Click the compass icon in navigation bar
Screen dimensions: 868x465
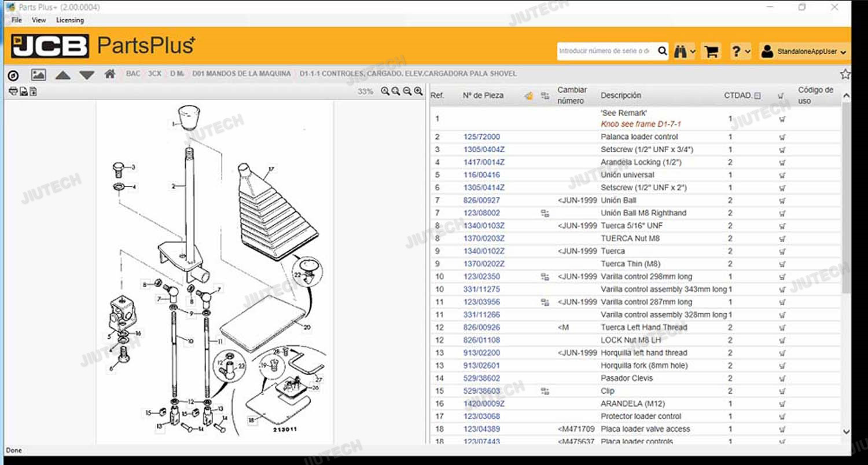coord(13,75)
